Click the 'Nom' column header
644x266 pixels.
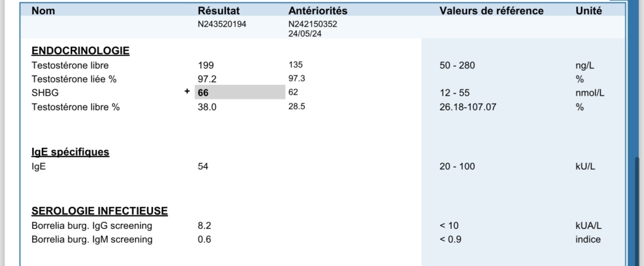click(43, 10)
